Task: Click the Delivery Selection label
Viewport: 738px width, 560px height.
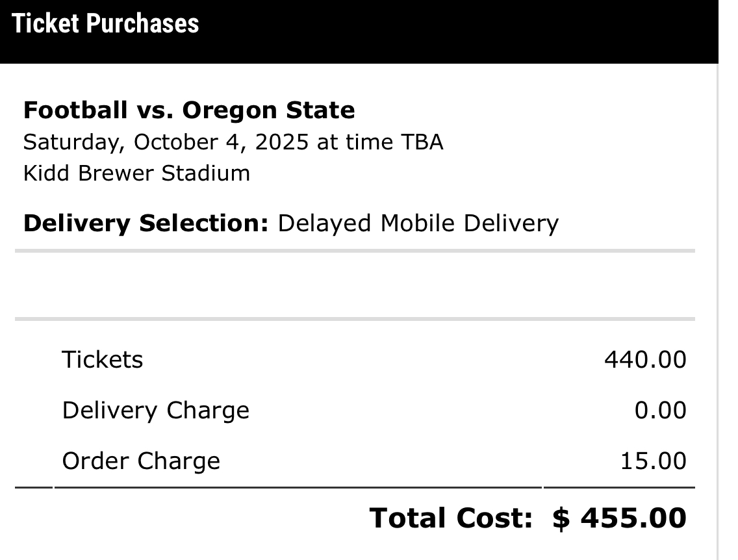Action: pos(146,223)
